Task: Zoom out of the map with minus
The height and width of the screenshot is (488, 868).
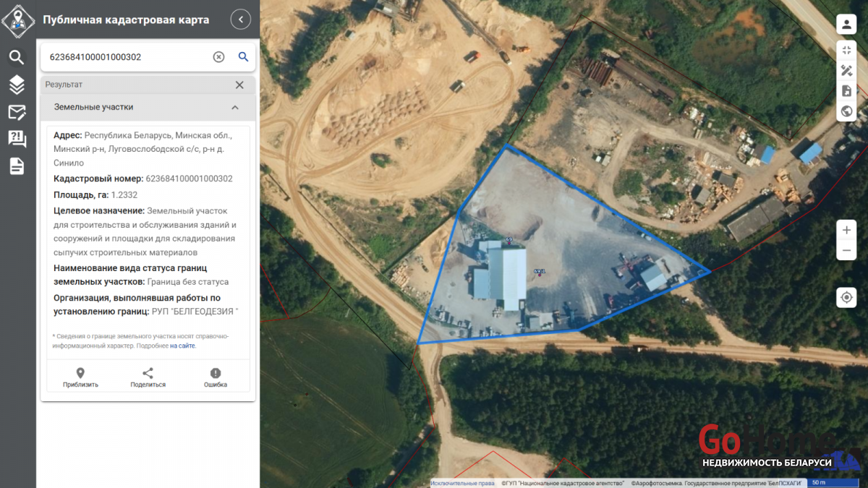Action: (x=846, y=251)
